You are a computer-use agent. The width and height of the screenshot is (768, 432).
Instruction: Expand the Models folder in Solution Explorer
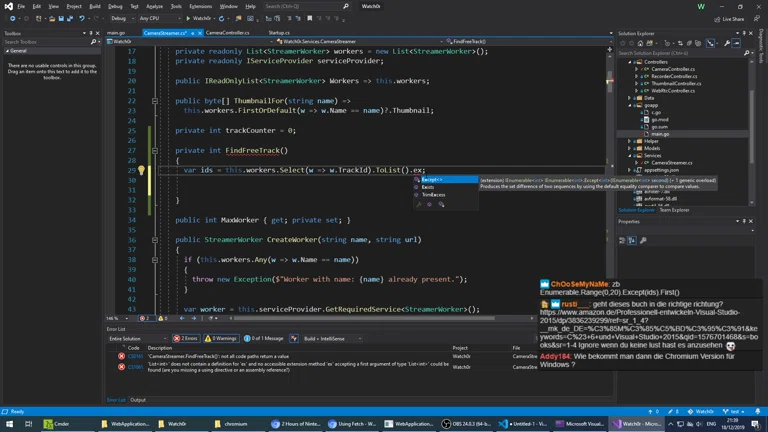(x=630, y=148)
